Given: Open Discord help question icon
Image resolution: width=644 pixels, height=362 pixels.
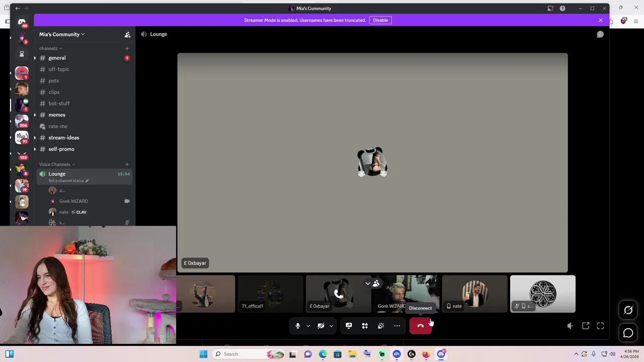Looking at the screenshot, I should [562, 9].
